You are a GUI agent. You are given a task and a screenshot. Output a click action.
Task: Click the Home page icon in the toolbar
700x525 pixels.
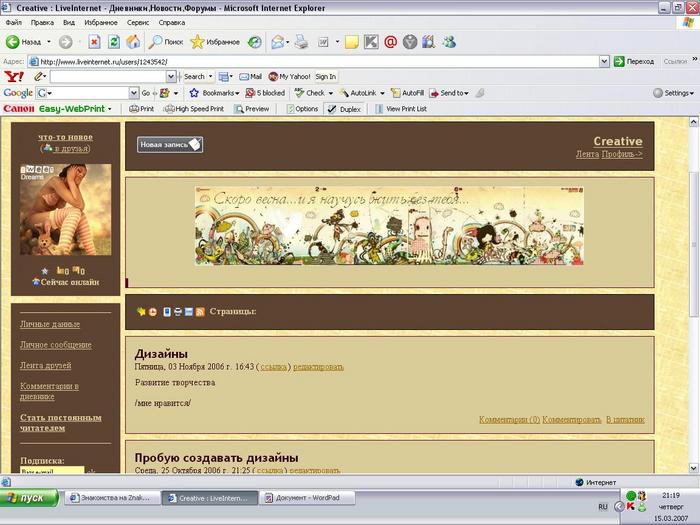pos(133,42)
